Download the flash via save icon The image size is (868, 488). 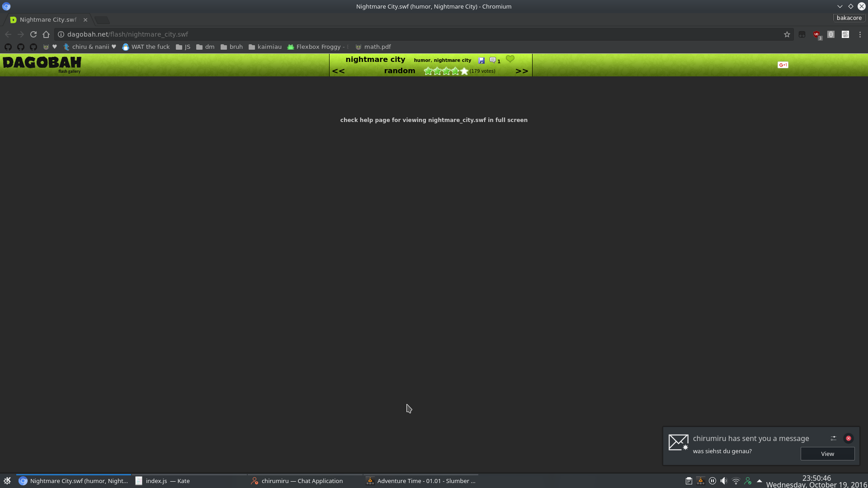tap(481, 61)
